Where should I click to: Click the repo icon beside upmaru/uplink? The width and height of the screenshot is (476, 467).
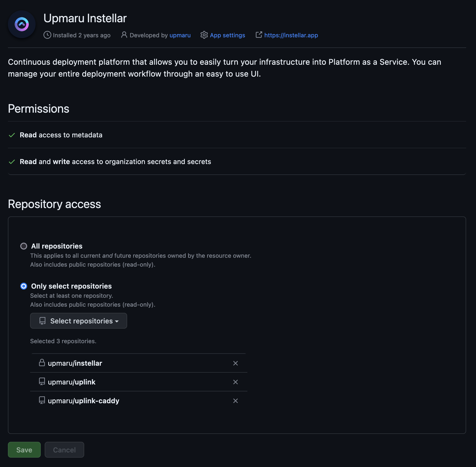(42, 382)
